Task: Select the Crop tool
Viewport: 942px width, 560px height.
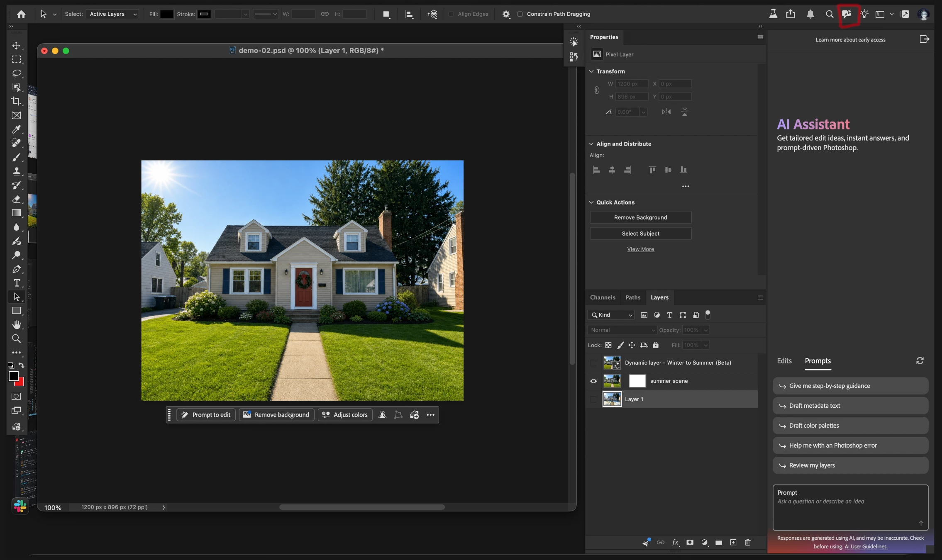Action: pos(16,101)
